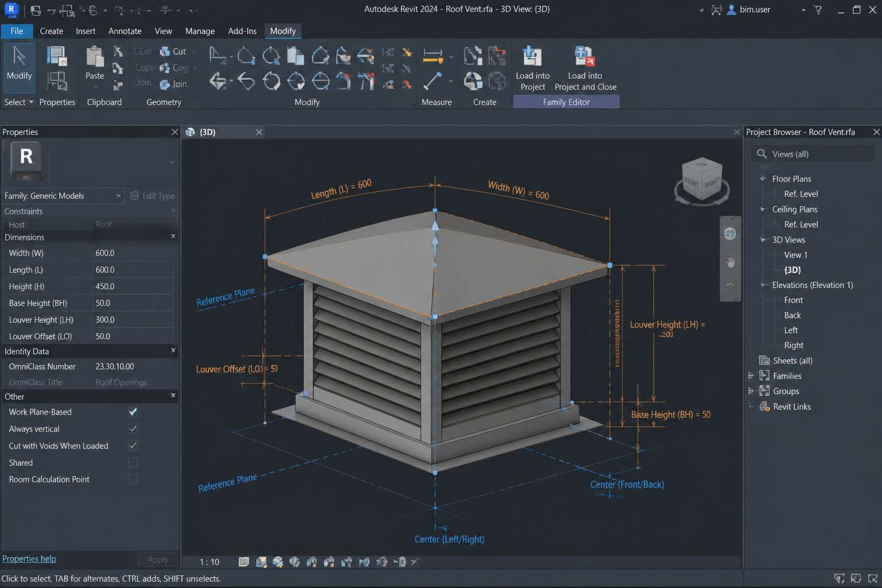The image size is (882, 588).
Task: Click the bim.user account icon
Action: click(732, 10)
